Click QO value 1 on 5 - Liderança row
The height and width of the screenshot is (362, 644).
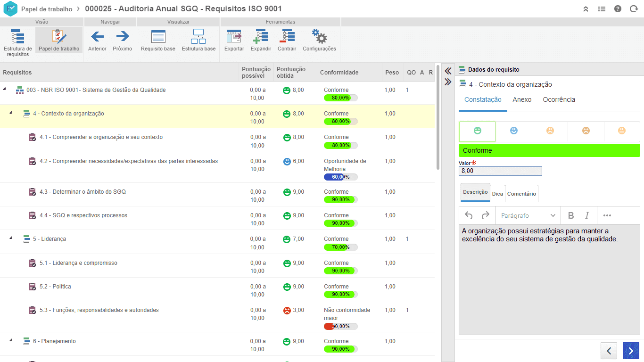407,239
